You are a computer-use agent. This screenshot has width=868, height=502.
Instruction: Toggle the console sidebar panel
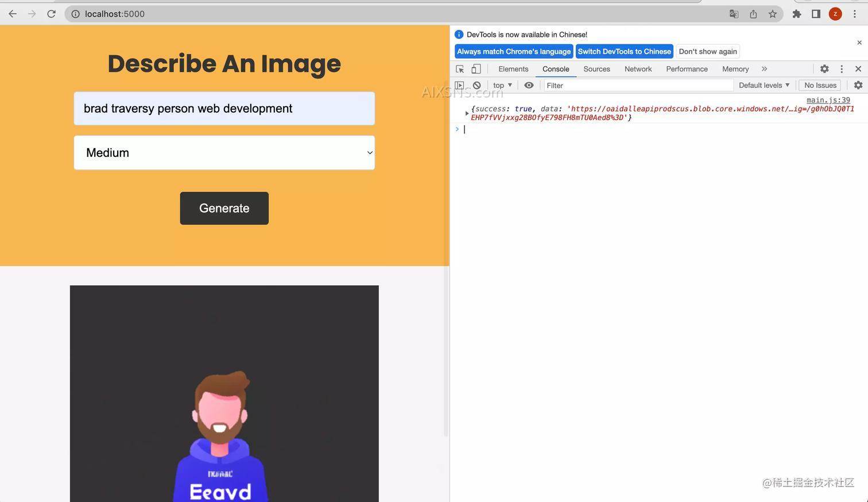459,85
